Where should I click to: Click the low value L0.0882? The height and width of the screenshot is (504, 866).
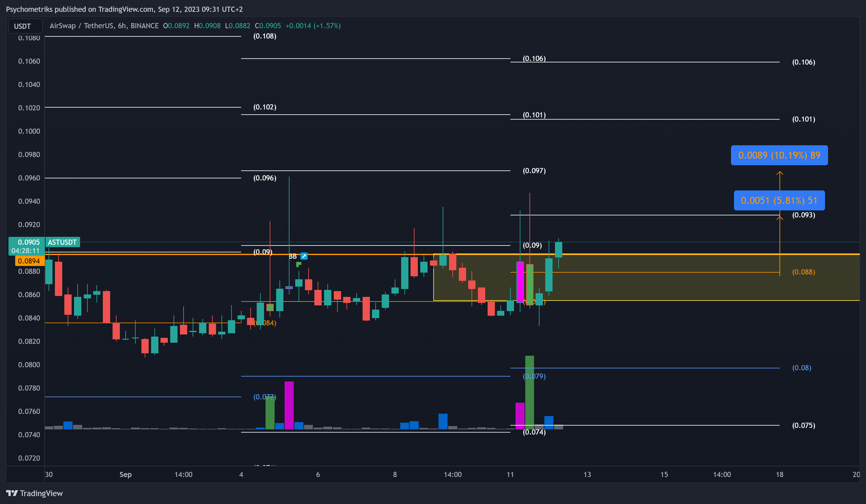click(x=238, y=26)
